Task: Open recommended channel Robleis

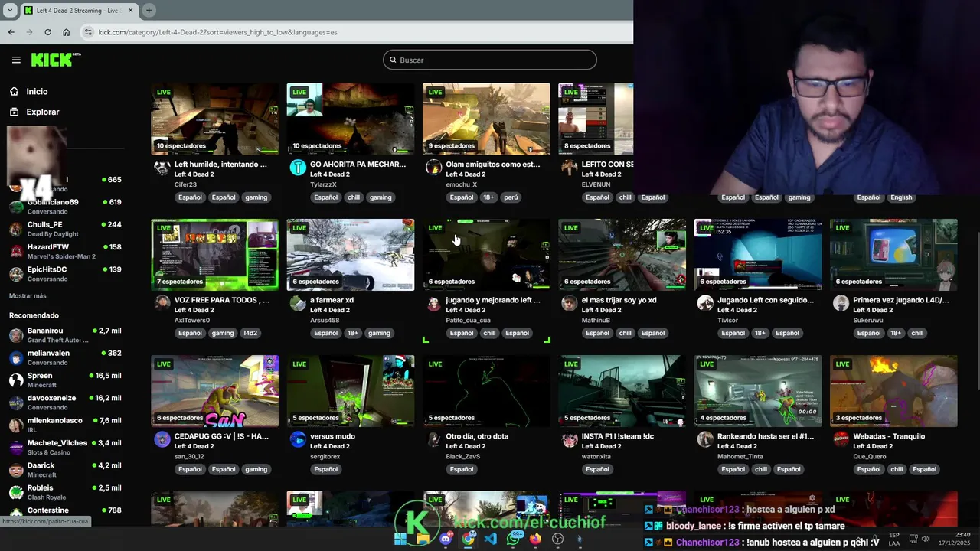Action: point(65,492)
